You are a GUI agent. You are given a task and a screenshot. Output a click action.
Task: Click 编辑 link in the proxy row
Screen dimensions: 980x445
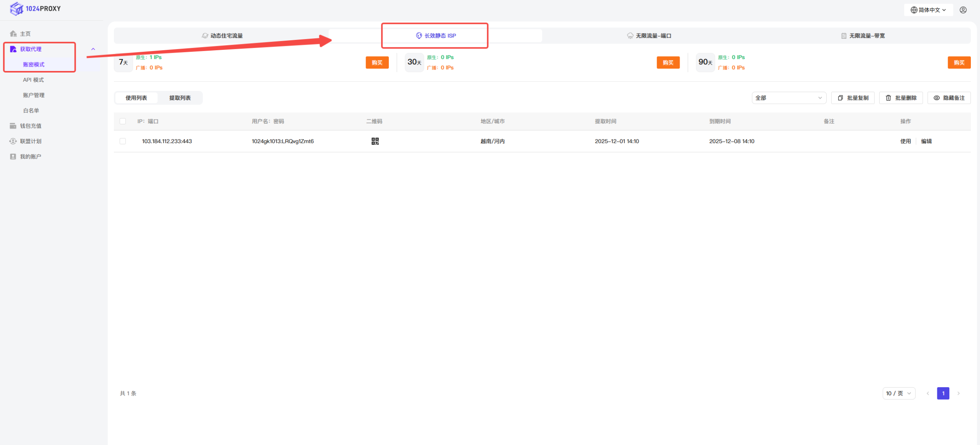click(x=926, y=141)
